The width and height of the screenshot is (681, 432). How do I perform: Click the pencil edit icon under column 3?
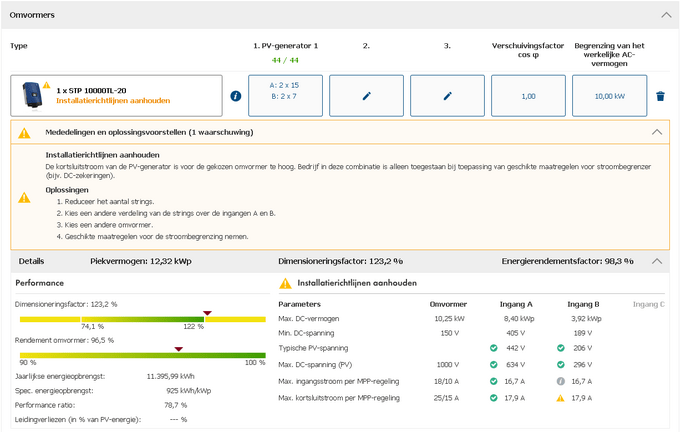[448, 96]
